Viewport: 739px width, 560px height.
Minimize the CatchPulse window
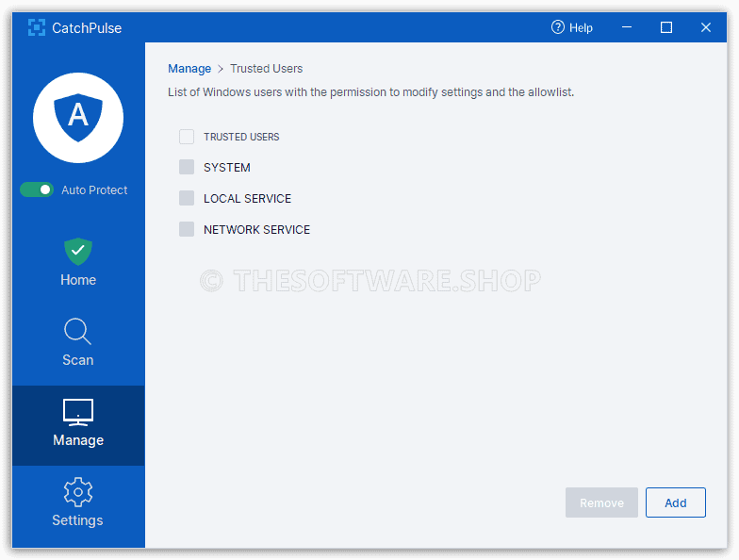coord(627,27)
